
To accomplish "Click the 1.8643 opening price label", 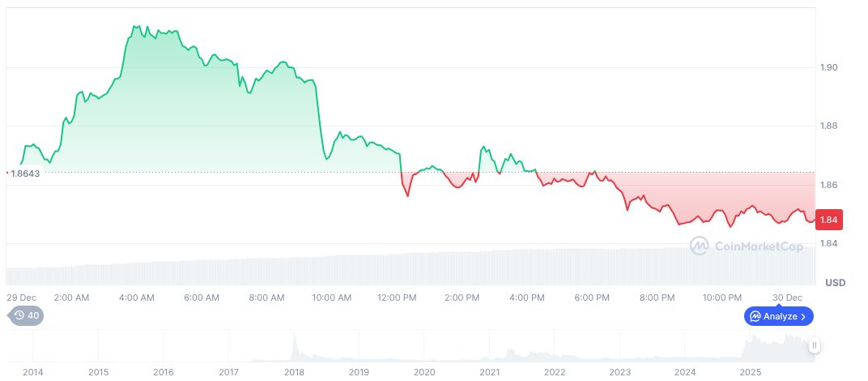I will tap(24, 173).
